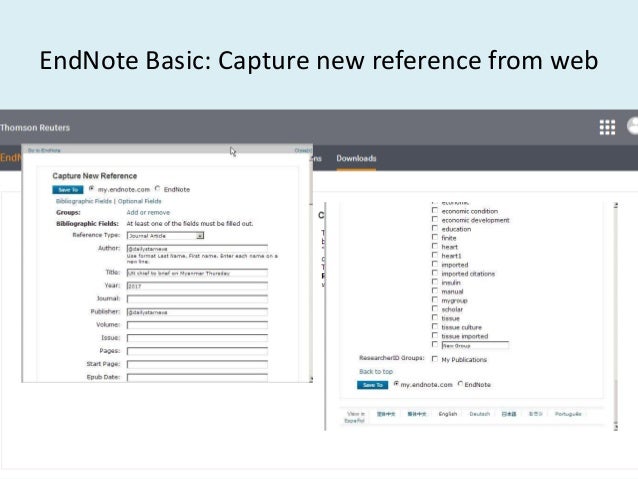This screenshot has height=479, width=638.
Task: Click the Epub Date input field
Action: point(197,377)
